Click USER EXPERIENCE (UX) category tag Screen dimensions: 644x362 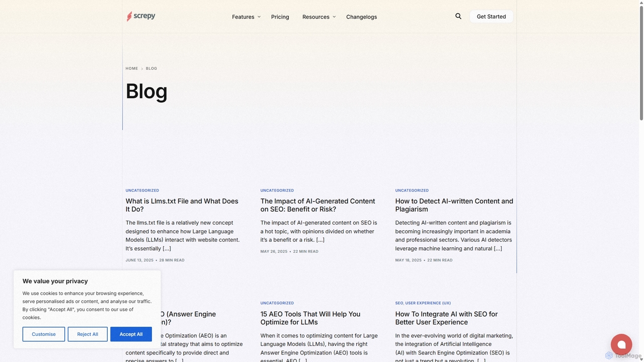[428, 303]
